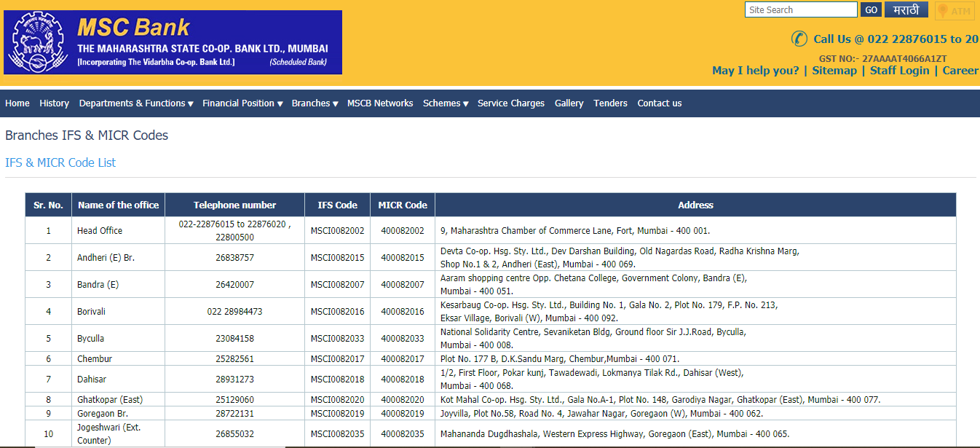Image resolution: width=980 pixels, height=448 pixels.
Task: Open the Tenders menu item
Action: (610, 103)
